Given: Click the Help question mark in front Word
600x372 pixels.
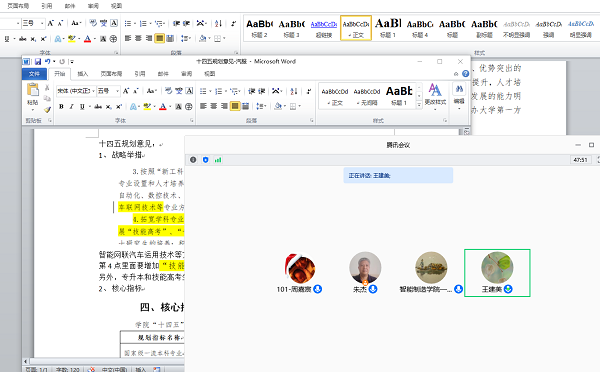Looking at the screenshot, I should pyautogui.click(x=465, y=73).
